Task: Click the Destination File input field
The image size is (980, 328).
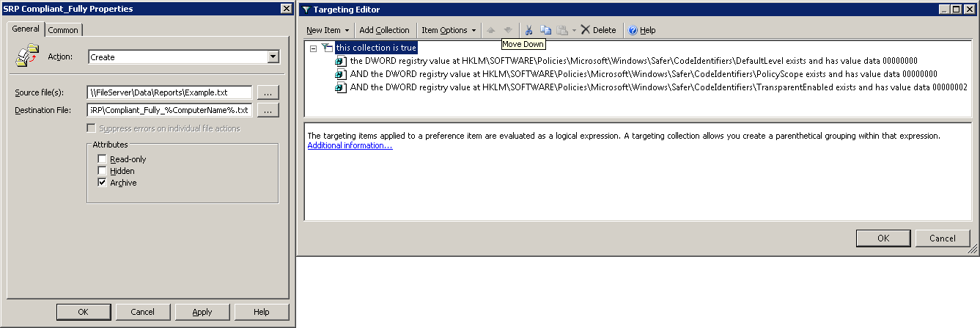Action: point(169,110)
